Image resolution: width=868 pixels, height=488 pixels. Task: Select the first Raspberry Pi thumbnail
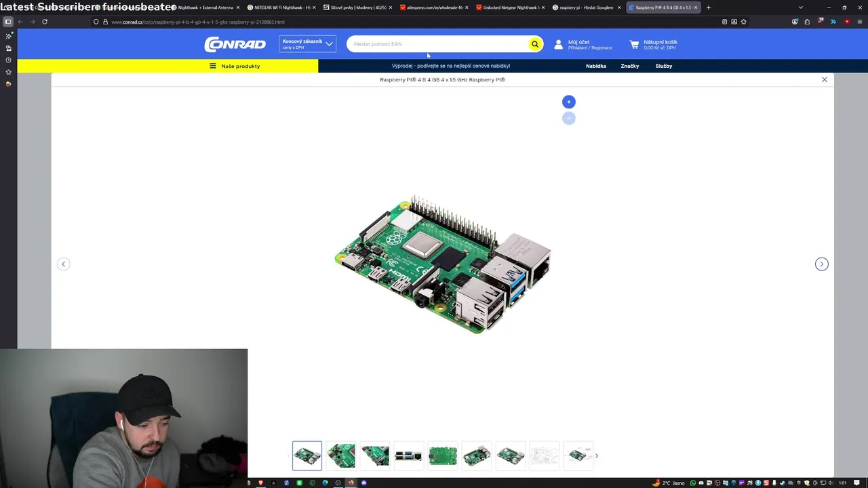point(307,455)
